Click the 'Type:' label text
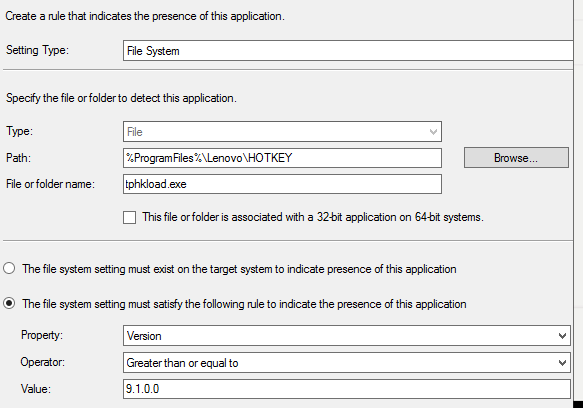 [19, 131]
